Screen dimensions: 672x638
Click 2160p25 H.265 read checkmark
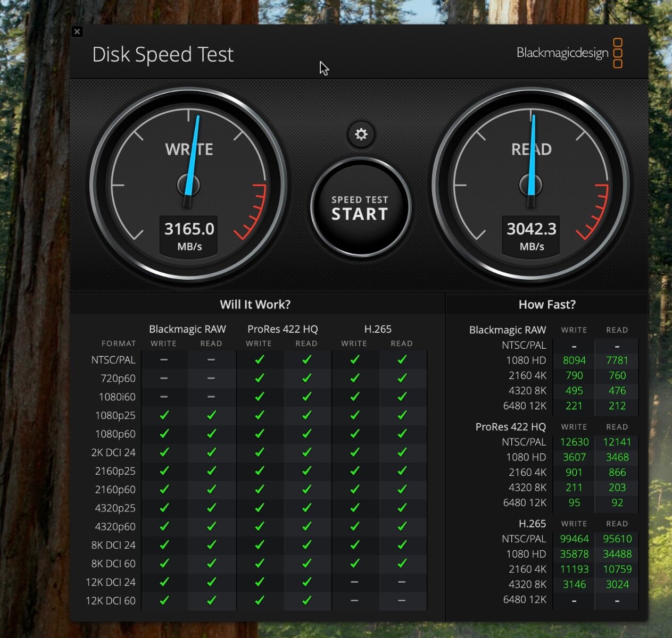[402, 471]
